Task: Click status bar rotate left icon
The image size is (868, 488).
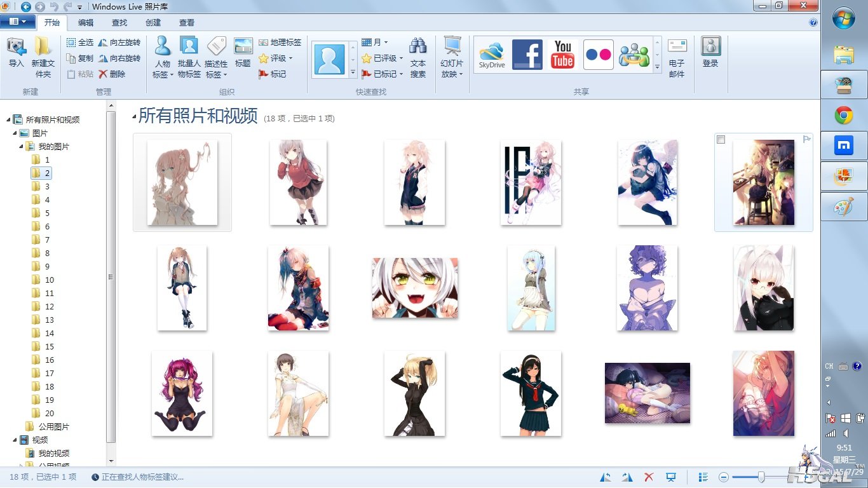Action: point(606,477)
